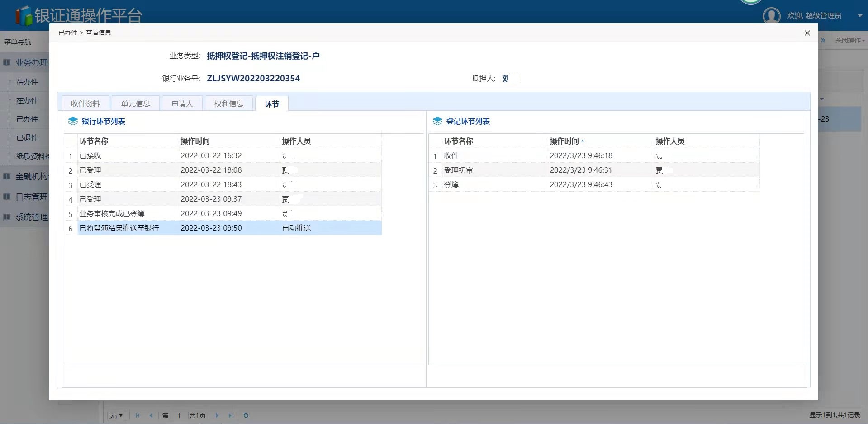Click the 登记环节列表 layers icon

[437, 121]
